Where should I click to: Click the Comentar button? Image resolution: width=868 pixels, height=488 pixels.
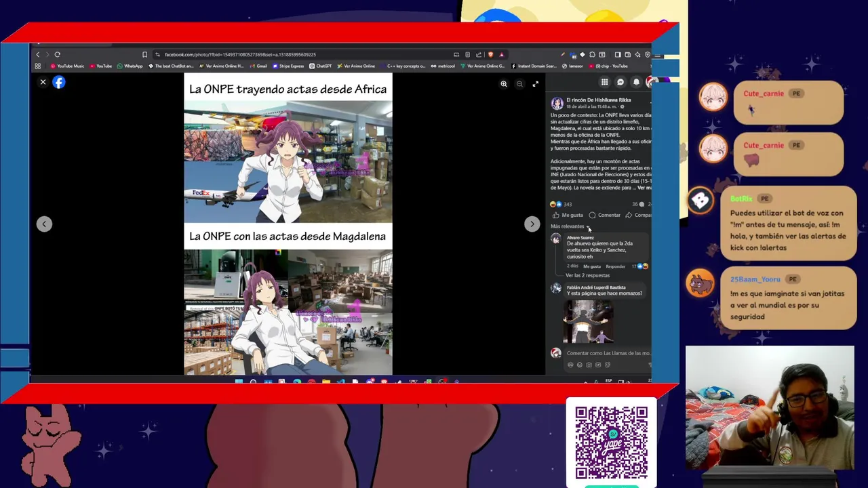[604, 215]
